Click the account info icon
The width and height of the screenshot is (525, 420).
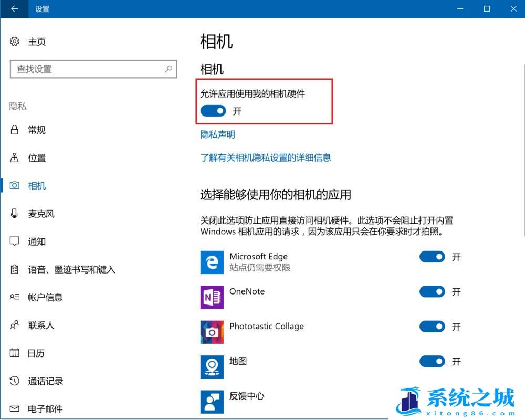[x=14, y=297]
